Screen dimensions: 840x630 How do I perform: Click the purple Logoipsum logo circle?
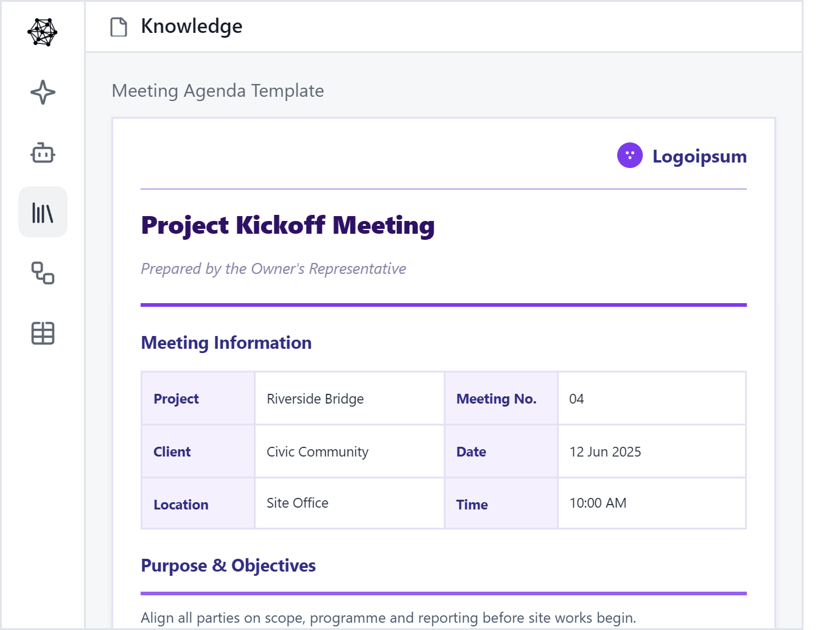pyautogui.click(x=630, y=155)
